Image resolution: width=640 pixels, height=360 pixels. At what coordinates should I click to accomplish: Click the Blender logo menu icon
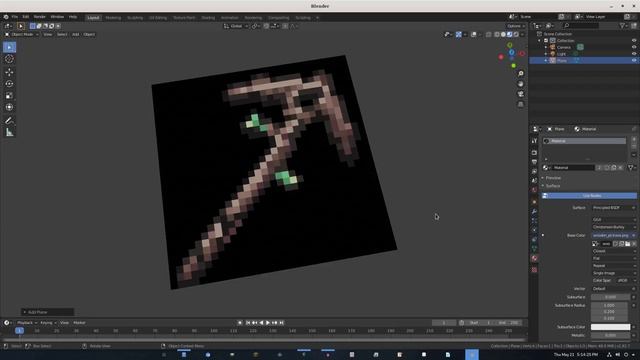click(6, 17)
